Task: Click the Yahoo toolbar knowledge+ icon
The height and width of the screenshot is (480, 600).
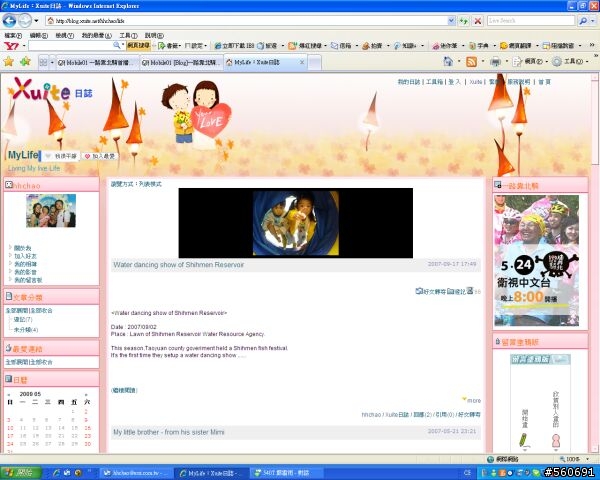Action: pyautogui.click(x=397, y=46)
